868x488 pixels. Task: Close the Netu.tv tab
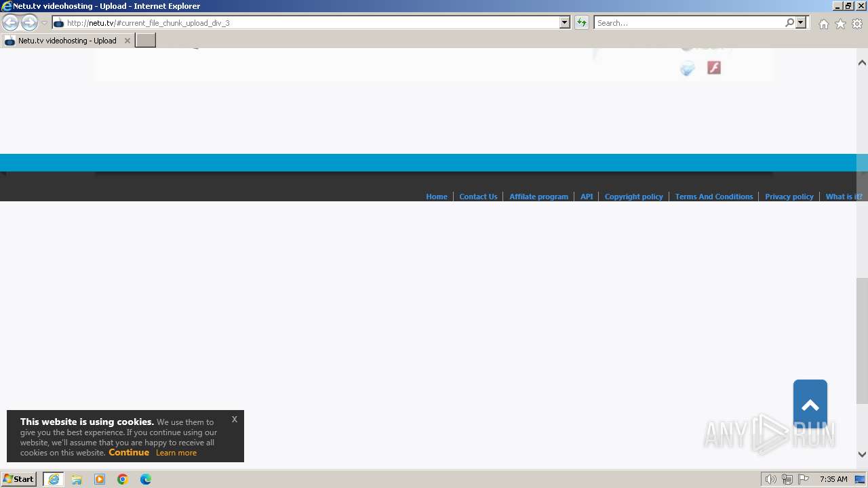coord(127,41)
